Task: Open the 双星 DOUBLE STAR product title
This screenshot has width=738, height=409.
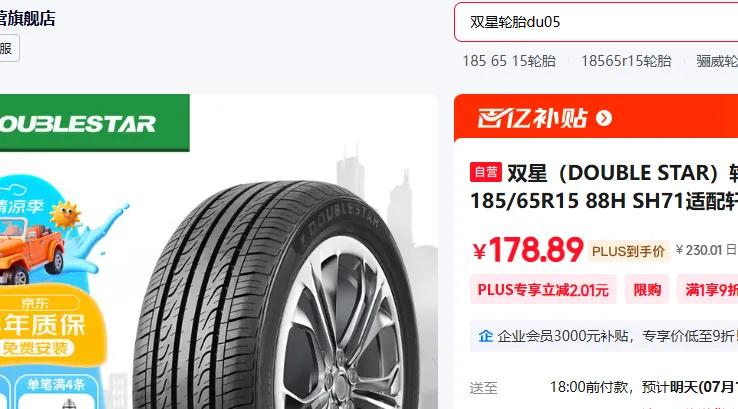Action: click(604, 187)
